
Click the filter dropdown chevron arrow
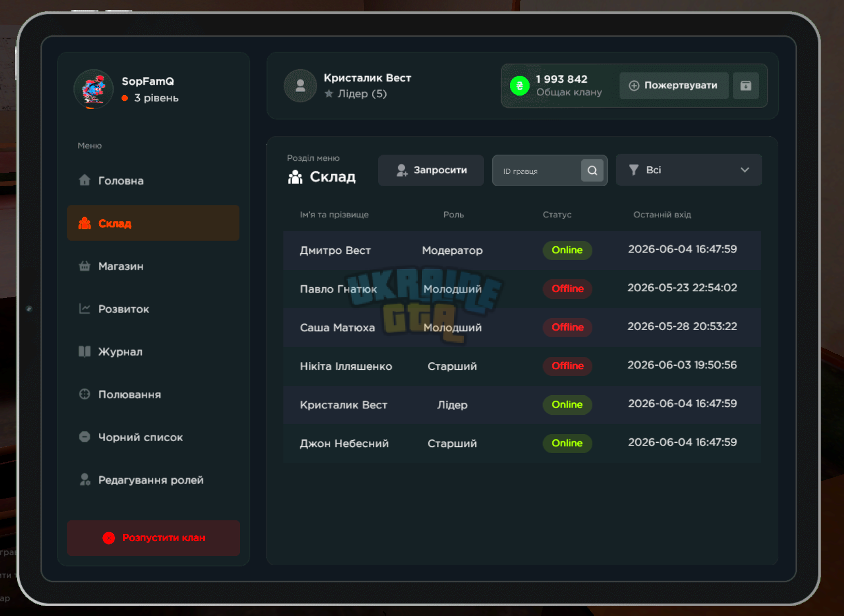[x=745, y=170]
